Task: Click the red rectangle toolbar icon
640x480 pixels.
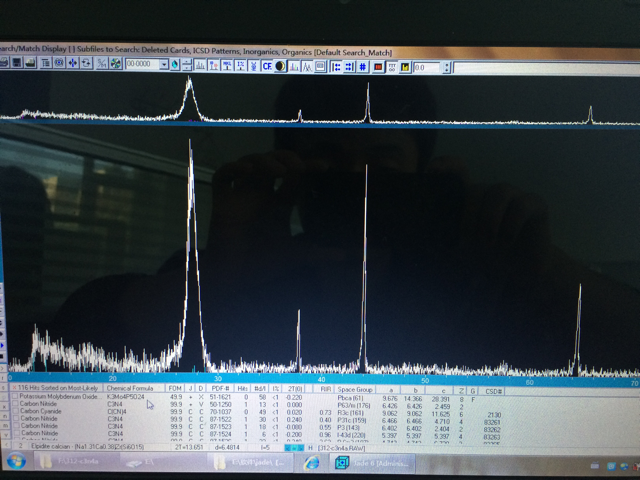Action: click(378, 67)
